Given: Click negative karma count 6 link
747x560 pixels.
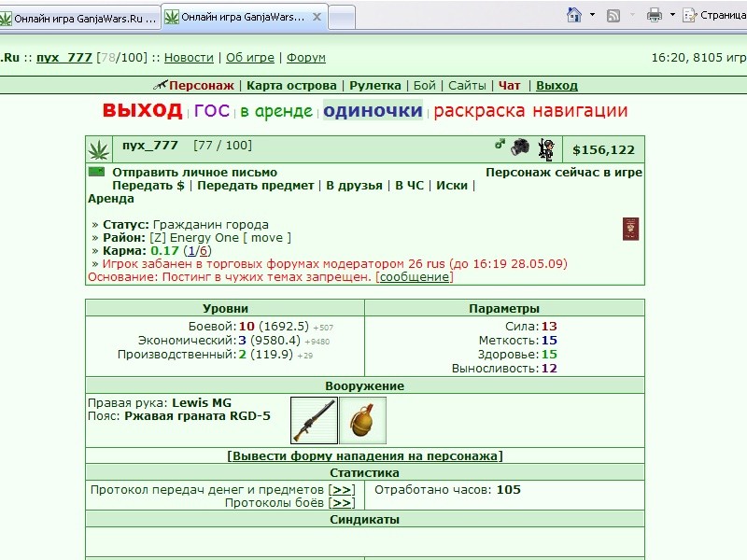Looking at the screenshot, I should point(204,251).
